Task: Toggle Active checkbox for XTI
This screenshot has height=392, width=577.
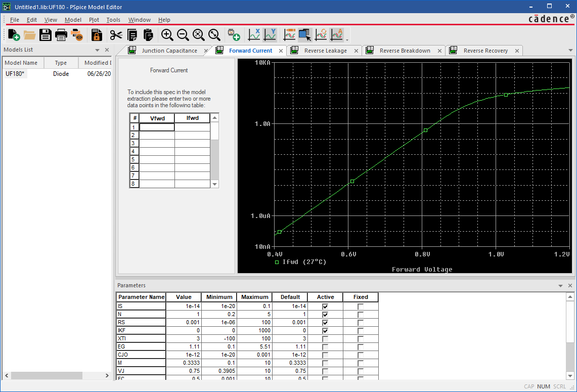Action: (x=325, y=338)
